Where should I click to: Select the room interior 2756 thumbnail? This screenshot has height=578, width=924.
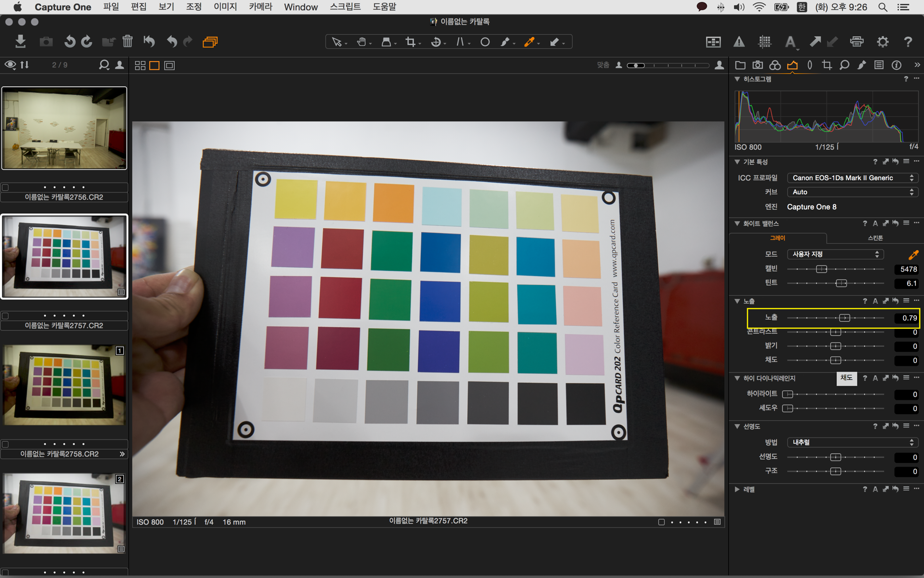64,128
